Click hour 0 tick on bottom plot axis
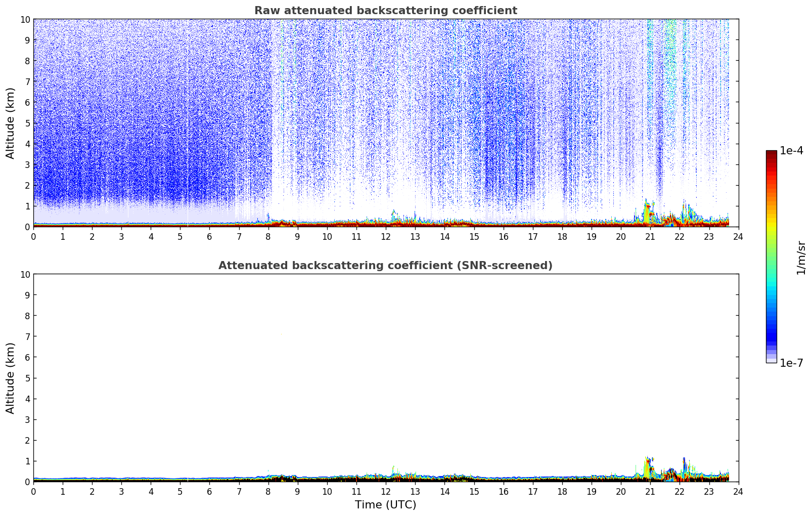812x516 pixels. pyautogui.click(x=34, y=491)
